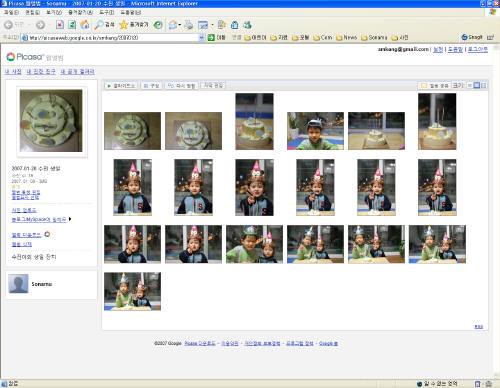Click the icon right of SnagIt
Image resolution: width=500 pixels, height=388 pixels.
coord(490,37)
